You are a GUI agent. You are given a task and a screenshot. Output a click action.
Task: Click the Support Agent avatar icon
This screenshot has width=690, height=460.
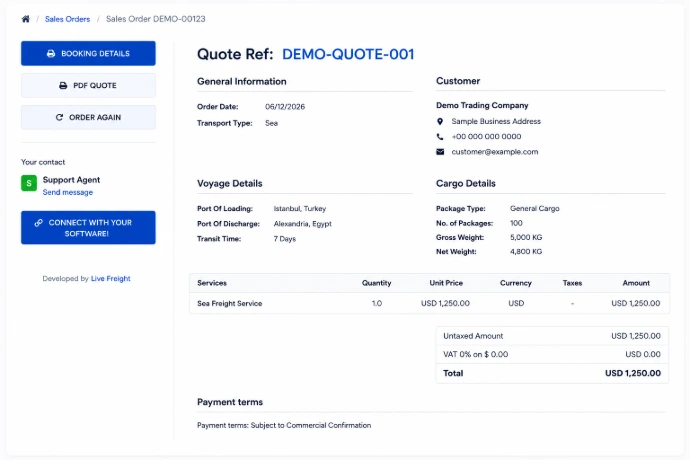[x=29, y=183]
